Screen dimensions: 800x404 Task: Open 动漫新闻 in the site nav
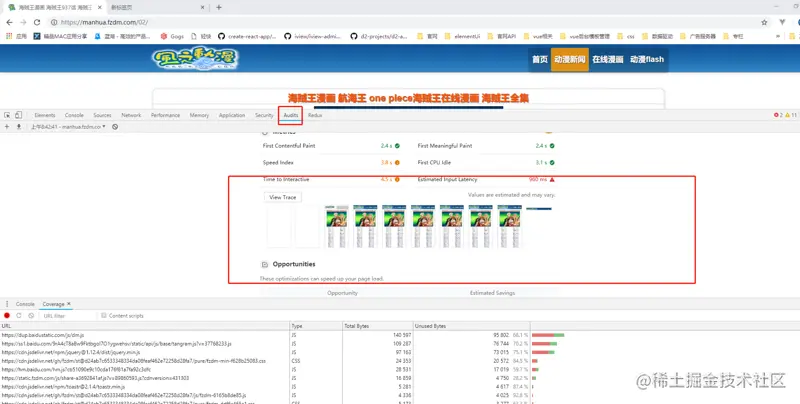tap(570, 60)
